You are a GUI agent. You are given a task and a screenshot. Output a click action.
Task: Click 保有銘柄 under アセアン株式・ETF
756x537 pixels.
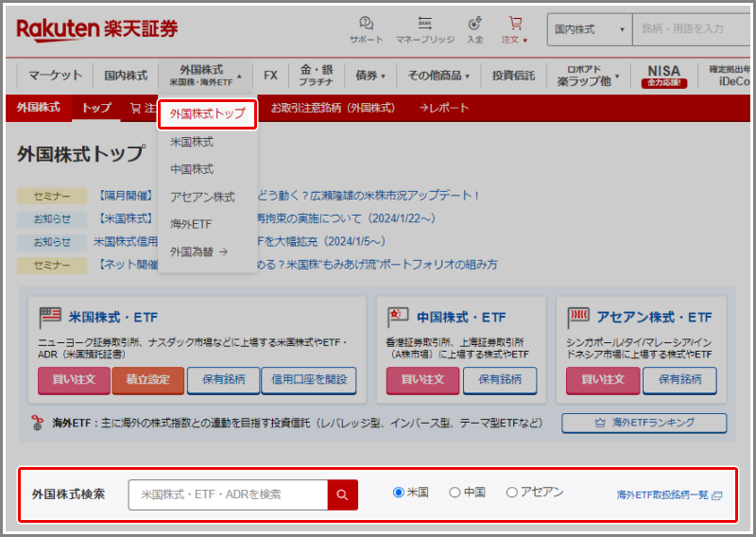tap(679, 380)
